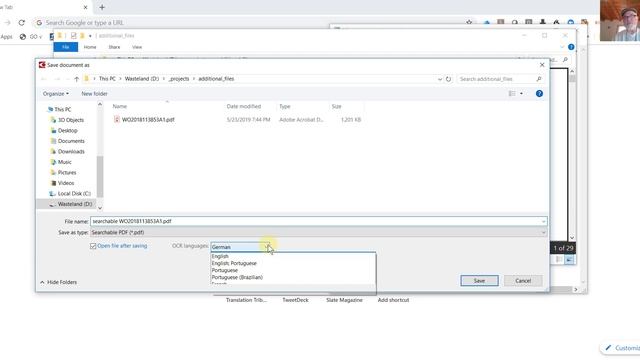This screenshot has height=360, width=640.
Task: Refresh the folder listing in address bar
Action: tap(448, 79)
